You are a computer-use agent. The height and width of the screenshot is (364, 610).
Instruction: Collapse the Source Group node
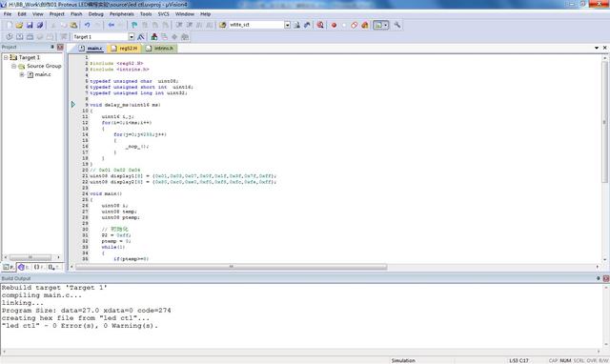(13, 66)
